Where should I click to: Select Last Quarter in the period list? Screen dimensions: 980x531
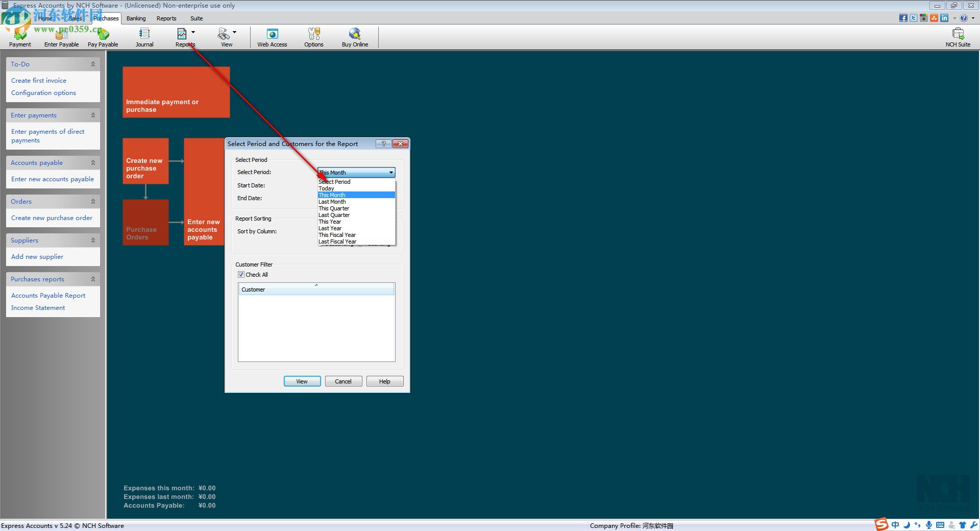tap(356, 215)
